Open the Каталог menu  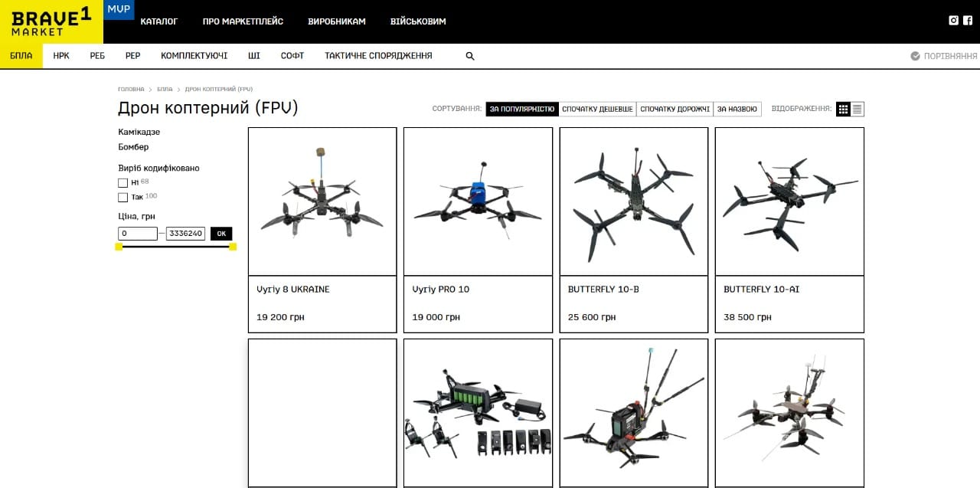tap(159, 21)
